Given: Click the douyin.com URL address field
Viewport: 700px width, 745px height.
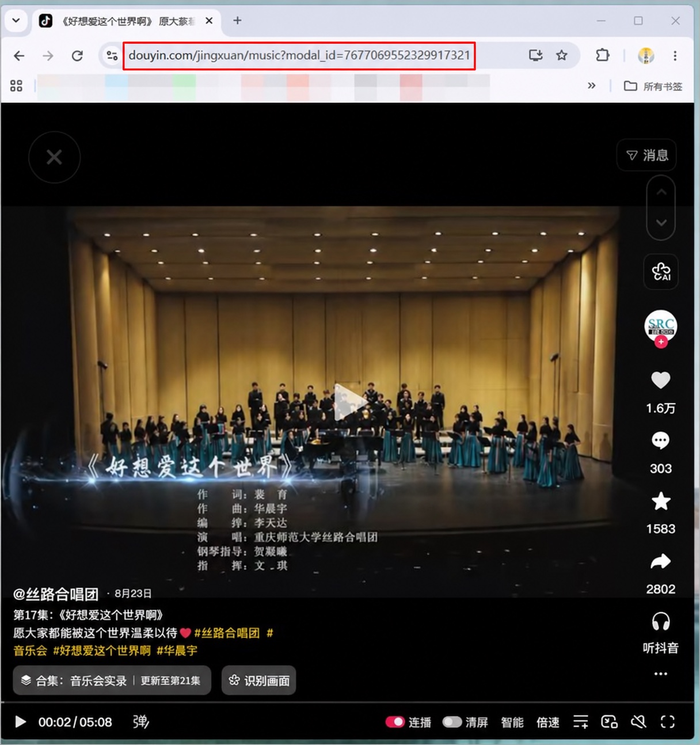Looking at the screenshot, I should 299,55.
